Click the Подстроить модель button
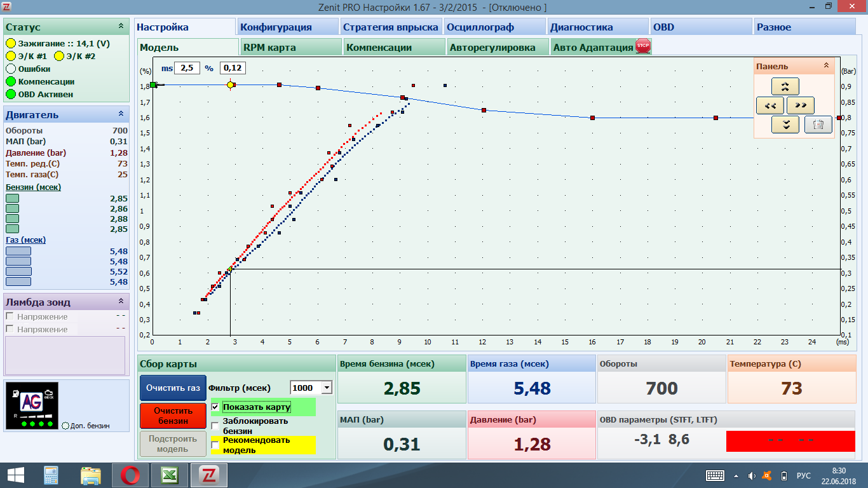Image resolution: width=868 pixels, height=488 pixels. (x=173, y=444)
